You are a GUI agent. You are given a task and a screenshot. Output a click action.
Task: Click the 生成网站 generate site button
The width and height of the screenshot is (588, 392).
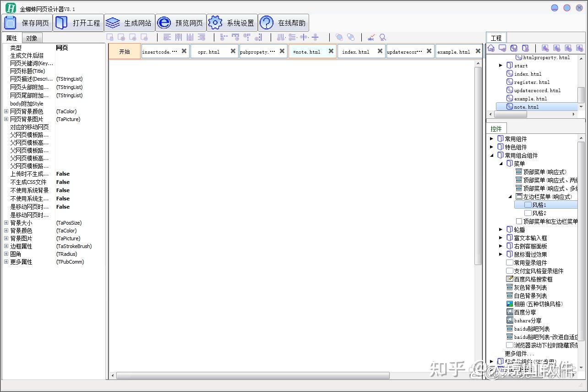(130, 23)
